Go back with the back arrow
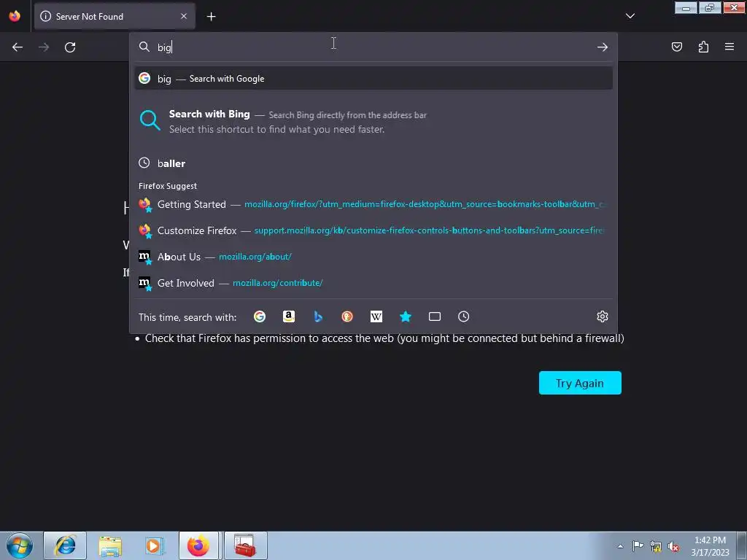The width and height of the screenshot is (747, 560). [x=18, y=47]
